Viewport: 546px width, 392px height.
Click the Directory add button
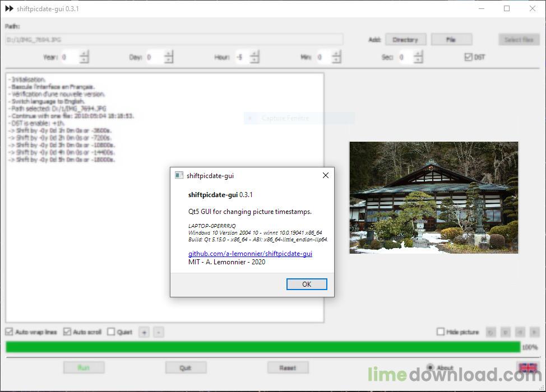[x=405, y=40]
